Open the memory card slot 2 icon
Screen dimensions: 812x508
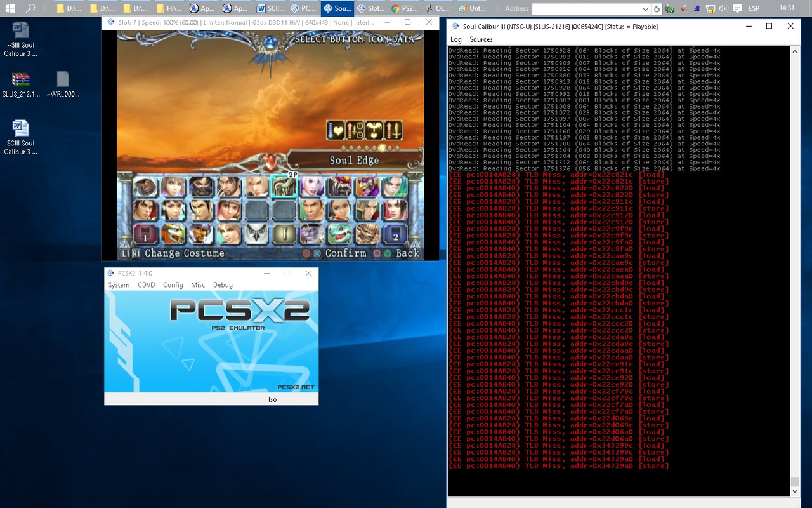pos(395,233)
